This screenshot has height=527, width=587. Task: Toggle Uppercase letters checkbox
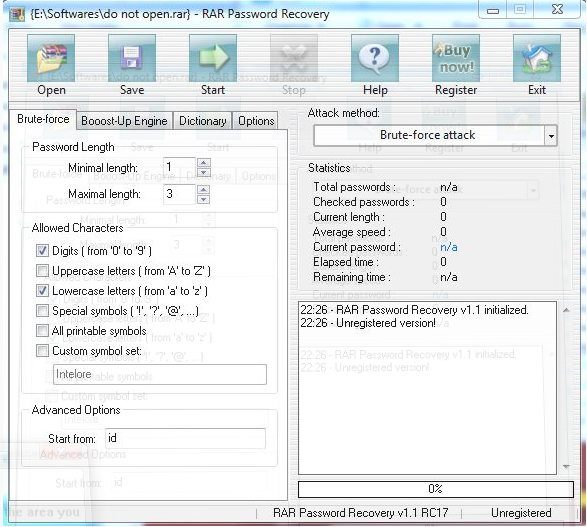(42, 270)
